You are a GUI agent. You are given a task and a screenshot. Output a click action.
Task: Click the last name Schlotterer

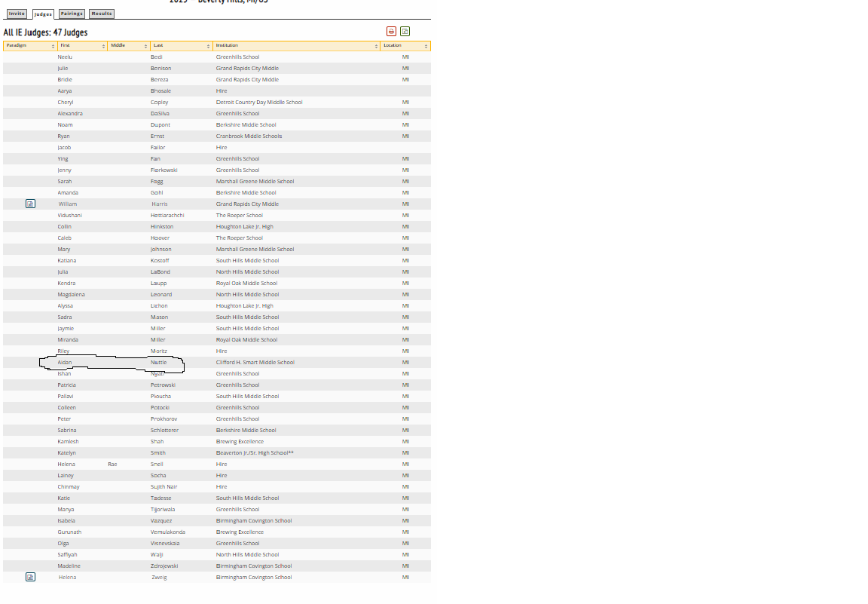(x=164, y=431)
